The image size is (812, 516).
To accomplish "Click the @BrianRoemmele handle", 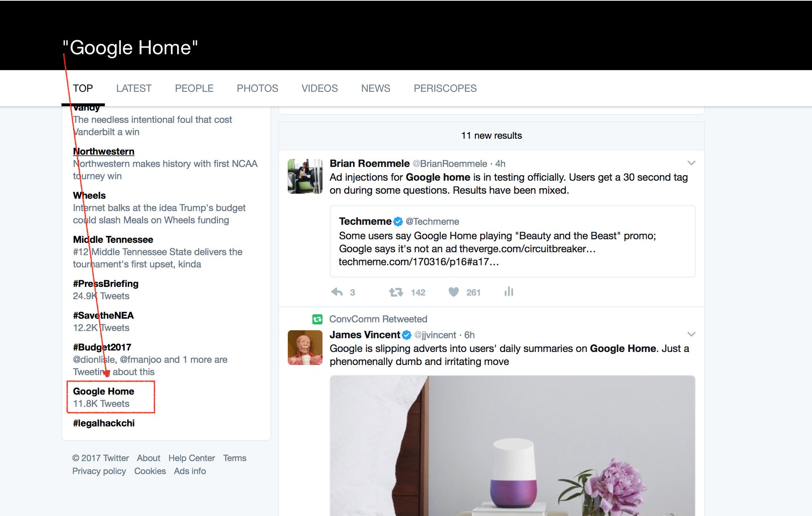I will pyautogui.click(x=450, y=164).
